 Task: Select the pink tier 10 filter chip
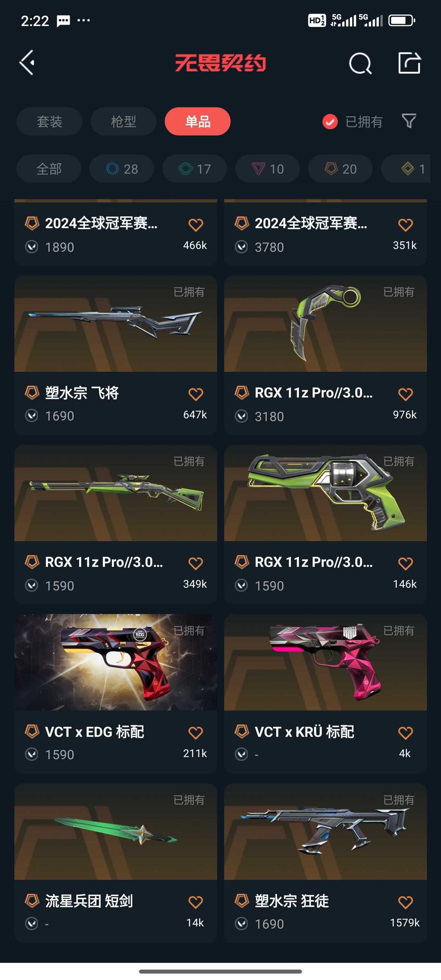[267, 169]
